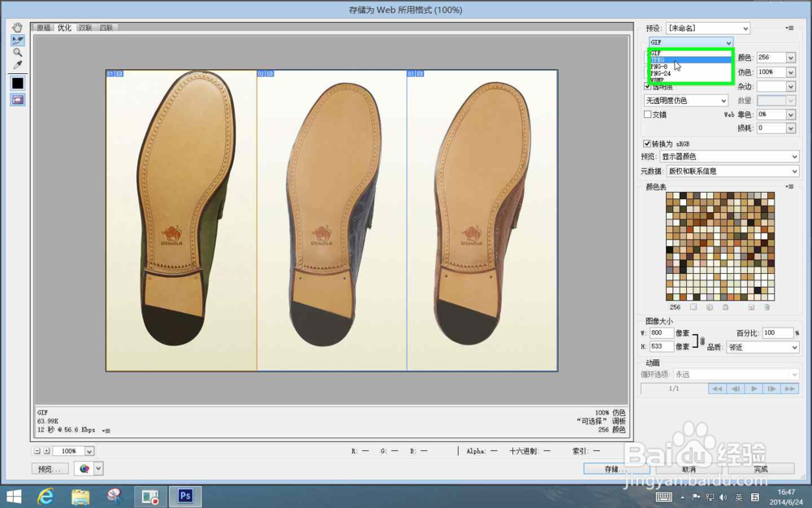The width and height of the screenshot is (812, 508).
Task: Select the Zoom tool
Action: pyautogui.click(x=18, y=52)
